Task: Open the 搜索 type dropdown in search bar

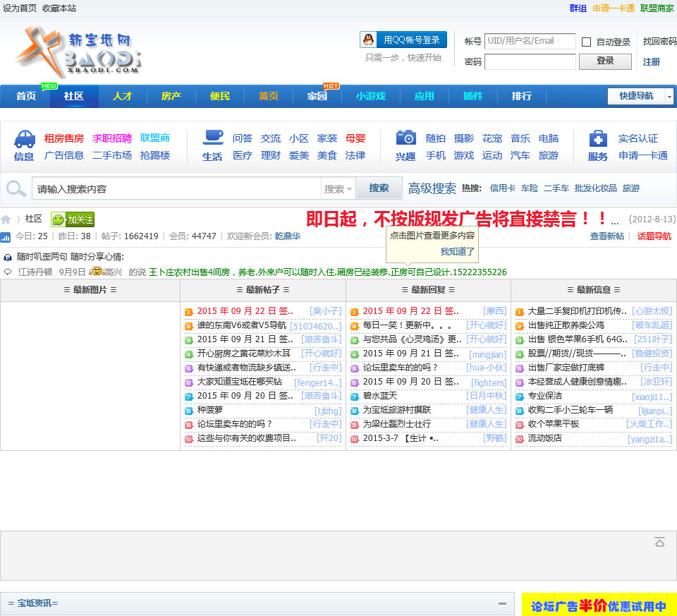Action: (x=338, y=189)
